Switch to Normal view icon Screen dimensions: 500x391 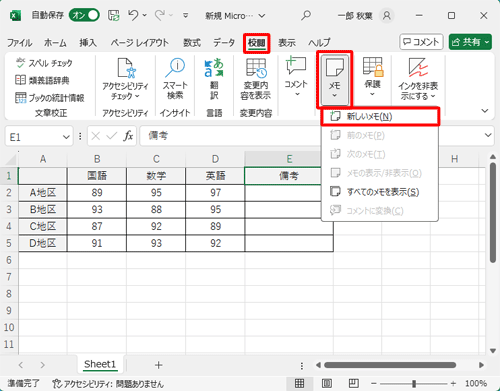pos(299,383)
